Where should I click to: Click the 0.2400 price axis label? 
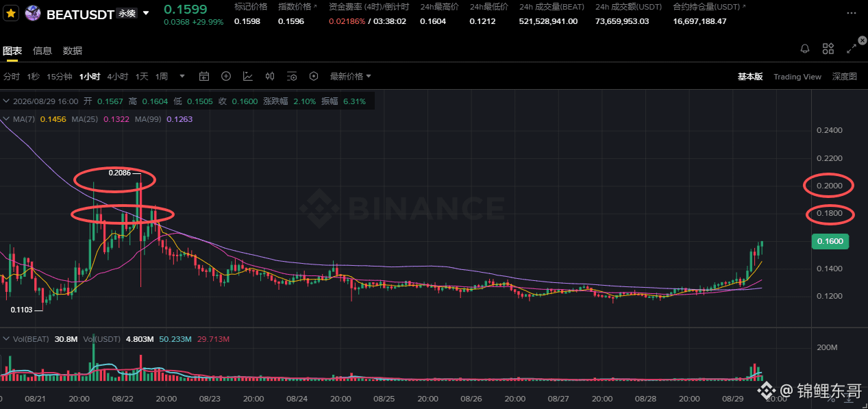(830, 130)
